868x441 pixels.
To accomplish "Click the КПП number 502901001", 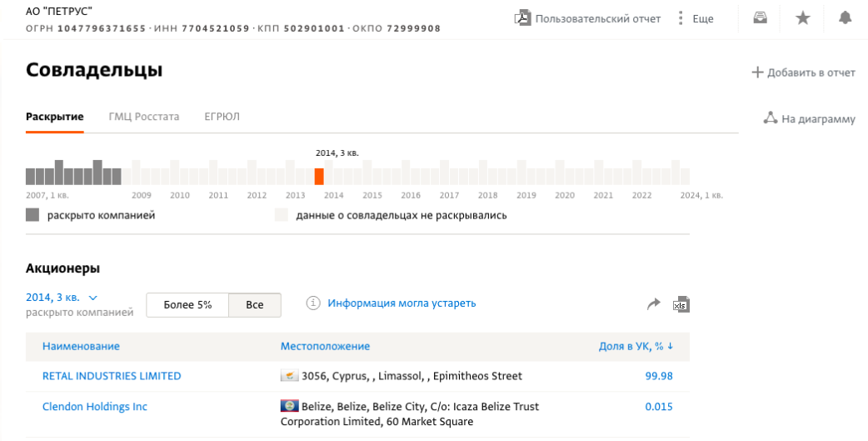I will click(x=314, y=28).
